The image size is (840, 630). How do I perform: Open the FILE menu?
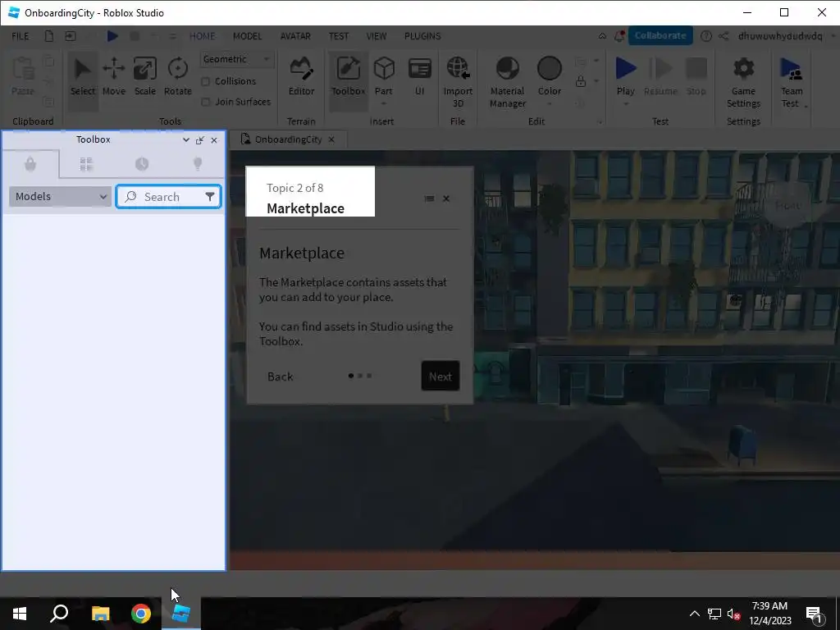pyautogui.click(x=21, y=36)
